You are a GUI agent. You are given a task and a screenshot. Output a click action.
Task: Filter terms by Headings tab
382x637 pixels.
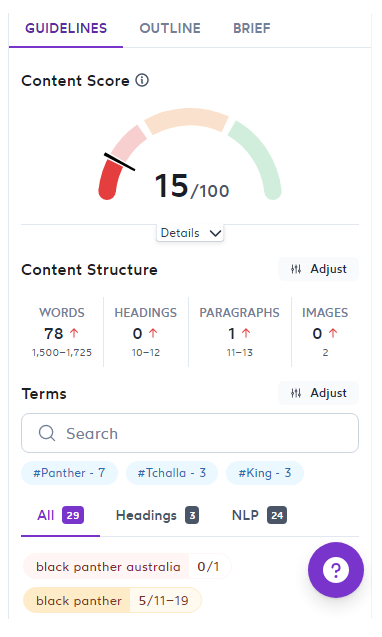tap(157, 515)
